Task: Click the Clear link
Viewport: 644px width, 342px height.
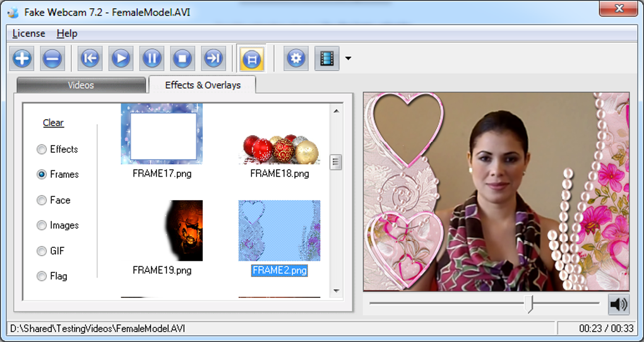Action: [54, 123]
